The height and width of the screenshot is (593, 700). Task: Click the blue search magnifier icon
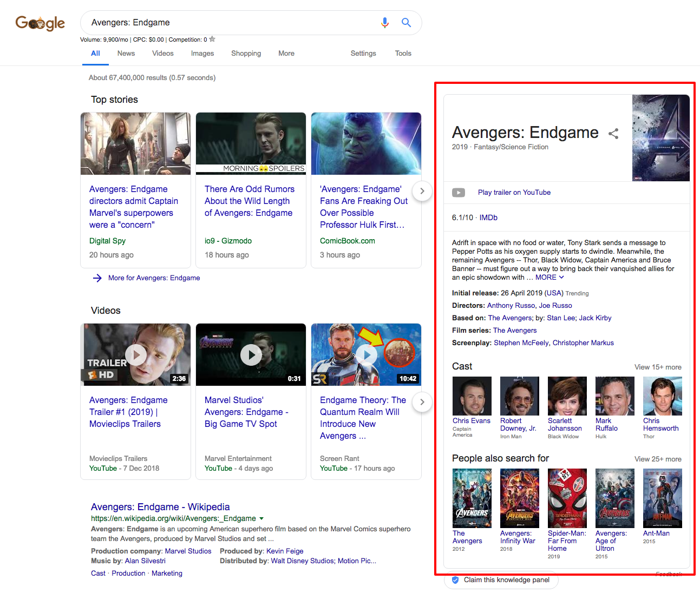(406, 23)
